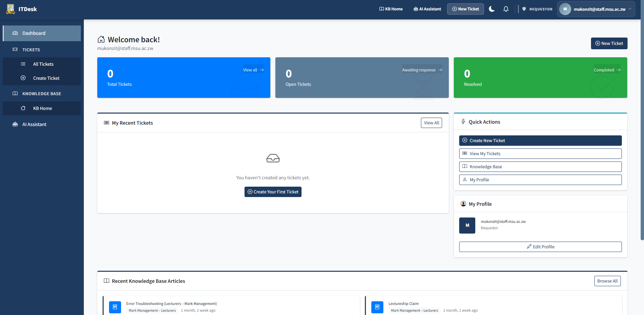The width and height of the screenshot is (644, 315).
Task: Click the My Recent Tickets header icon
Action: [106, 123]
